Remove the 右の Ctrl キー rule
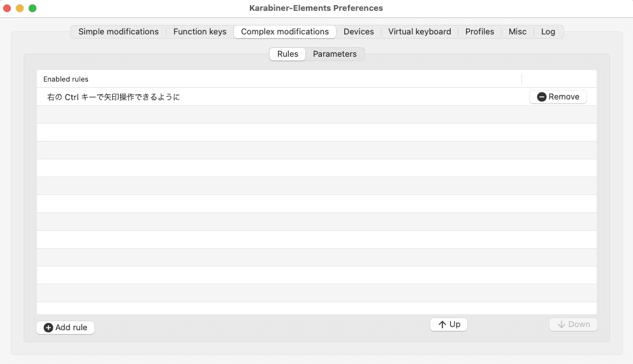This screenshot has height=364, width=633. click(x=558, y=97)
